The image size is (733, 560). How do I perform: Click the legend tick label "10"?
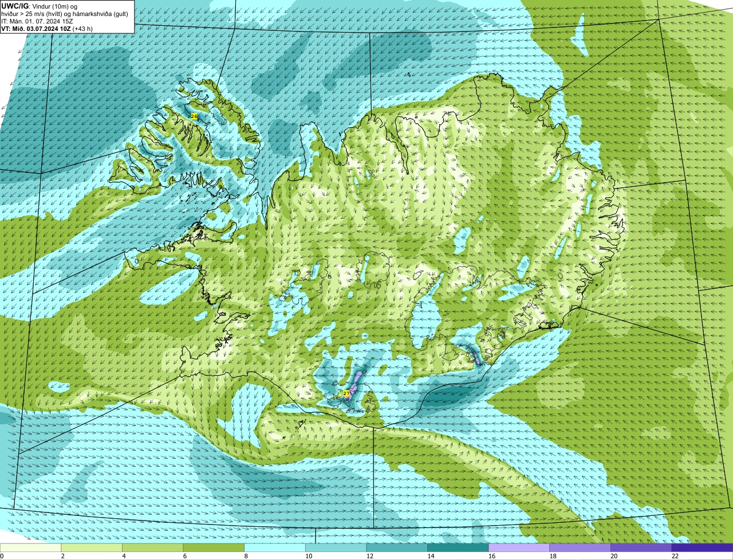tap(309, 556)
